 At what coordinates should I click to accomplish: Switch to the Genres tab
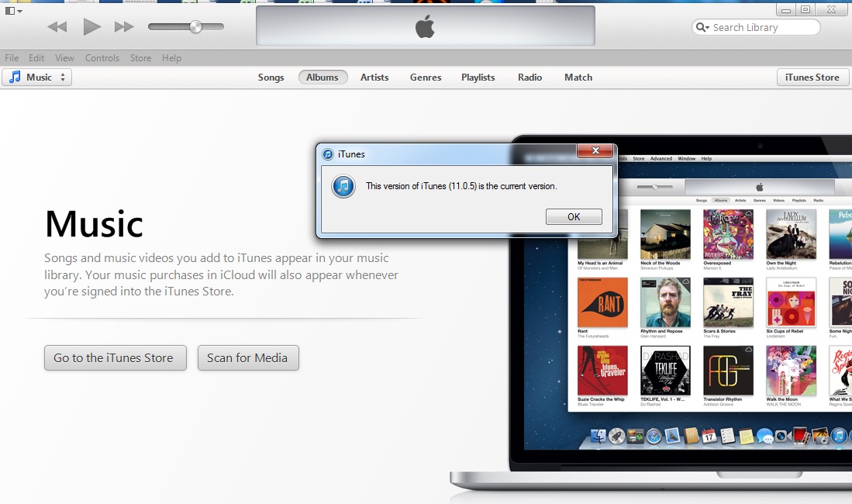[426, 78]
